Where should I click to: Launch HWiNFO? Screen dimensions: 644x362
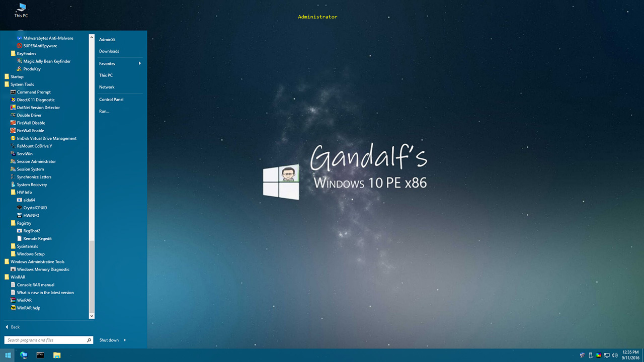[x=28, y=215]
